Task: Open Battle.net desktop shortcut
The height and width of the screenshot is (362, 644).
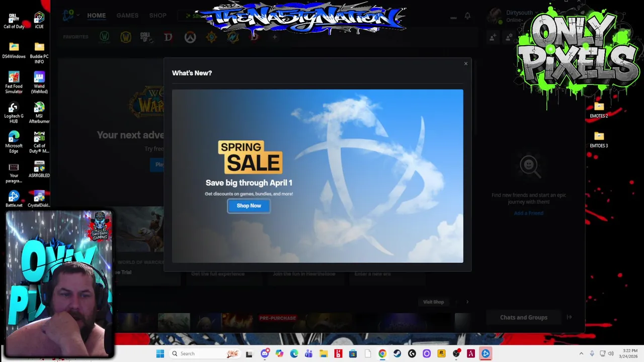Action: 14,199
